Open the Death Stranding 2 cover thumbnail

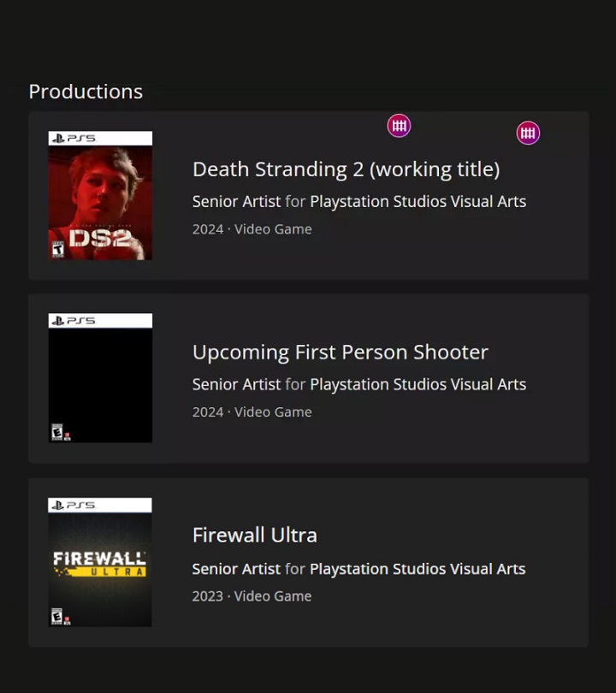pos(100,195)
